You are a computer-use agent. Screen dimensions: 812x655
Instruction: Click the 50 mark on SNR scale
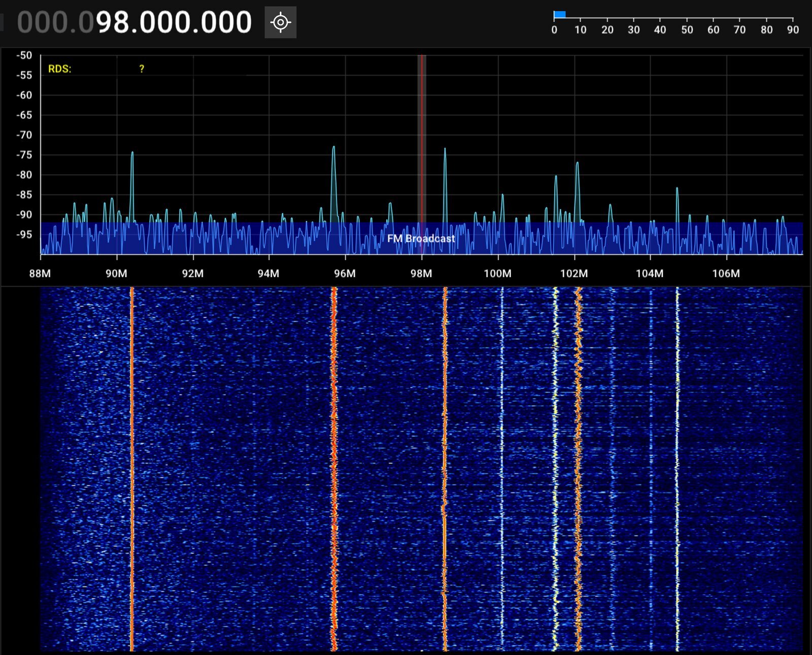(x=687, y=30)
